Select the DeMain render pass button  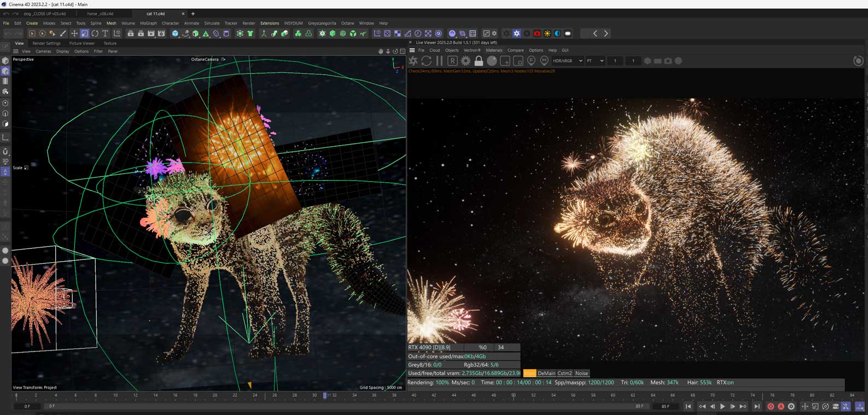coord(546,373)
